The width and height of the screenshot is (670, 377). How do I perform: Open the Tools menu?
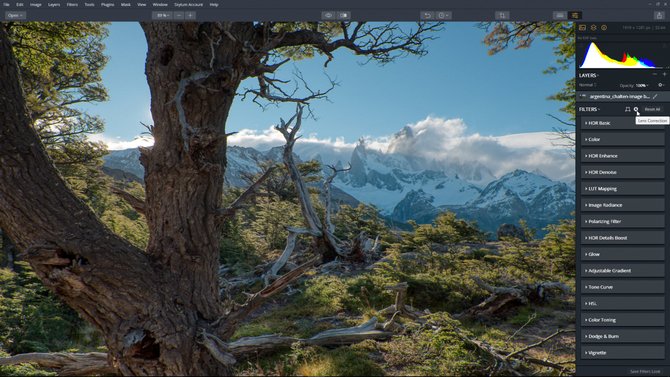point(89,5)
